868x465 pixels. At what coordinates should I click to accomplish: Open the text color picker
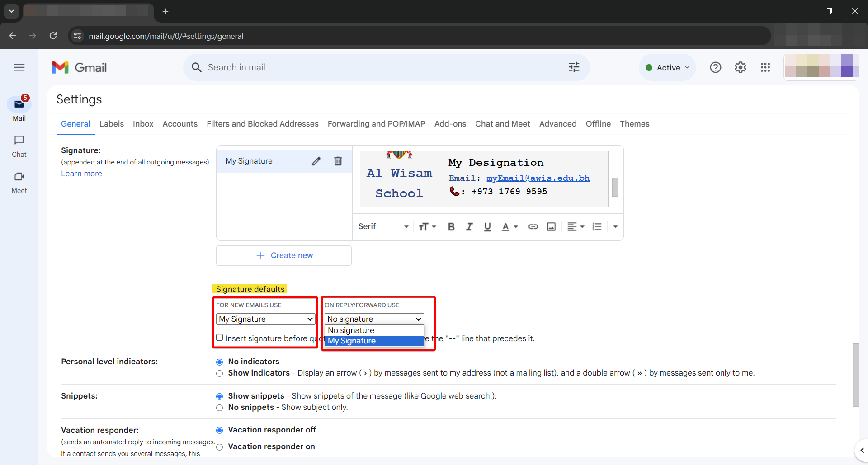click(x=509, y=227)
